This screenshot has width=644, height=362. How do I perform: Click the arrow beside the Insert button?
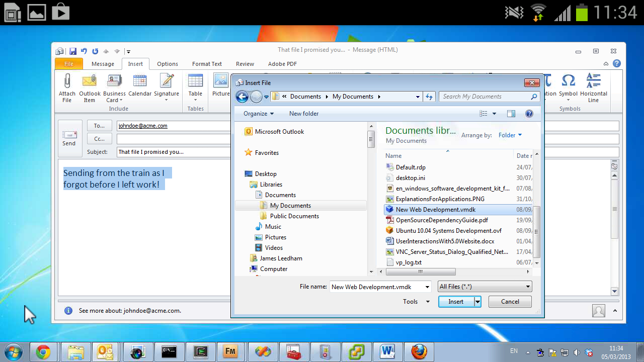coord(477,302)
